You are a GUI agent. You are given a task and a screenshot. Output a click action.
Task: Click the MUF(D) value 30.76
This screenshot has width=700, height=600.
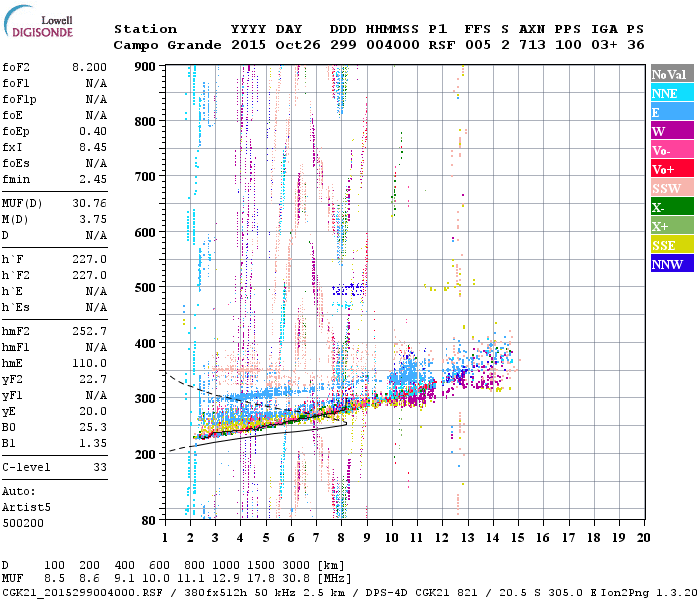click(89, 204)
